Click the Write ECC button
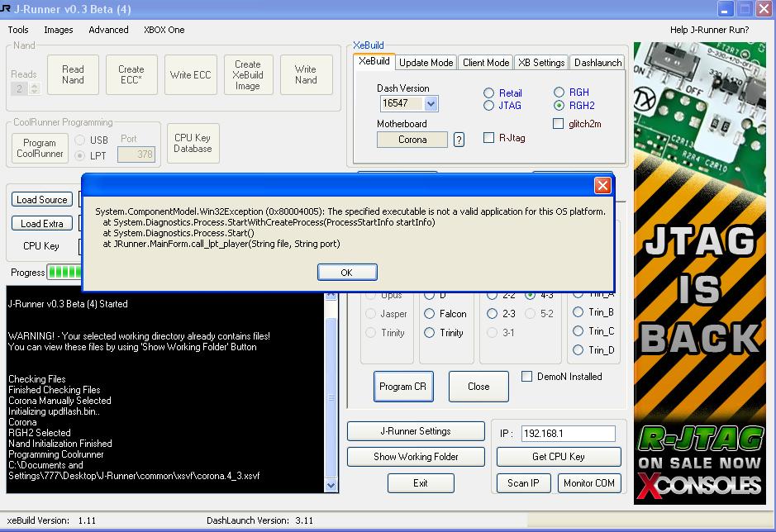Image resolution: width=776 pixels, height=532 pixels. pyautogui.click(x=191, y=74)
